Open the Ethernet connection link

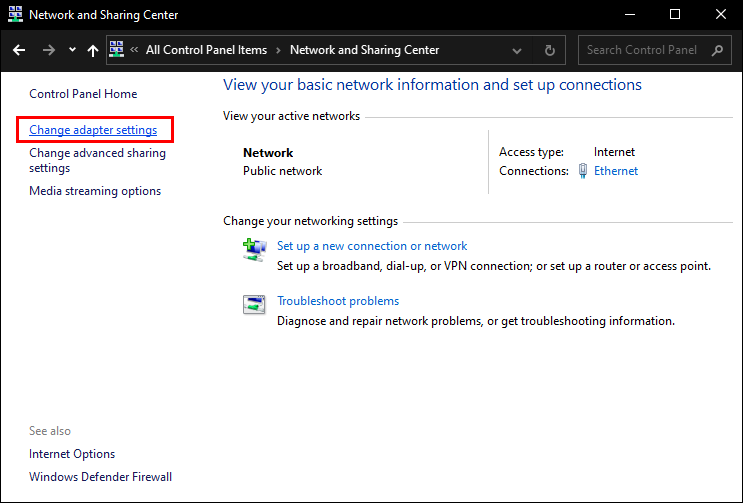[x=616, y=171]
